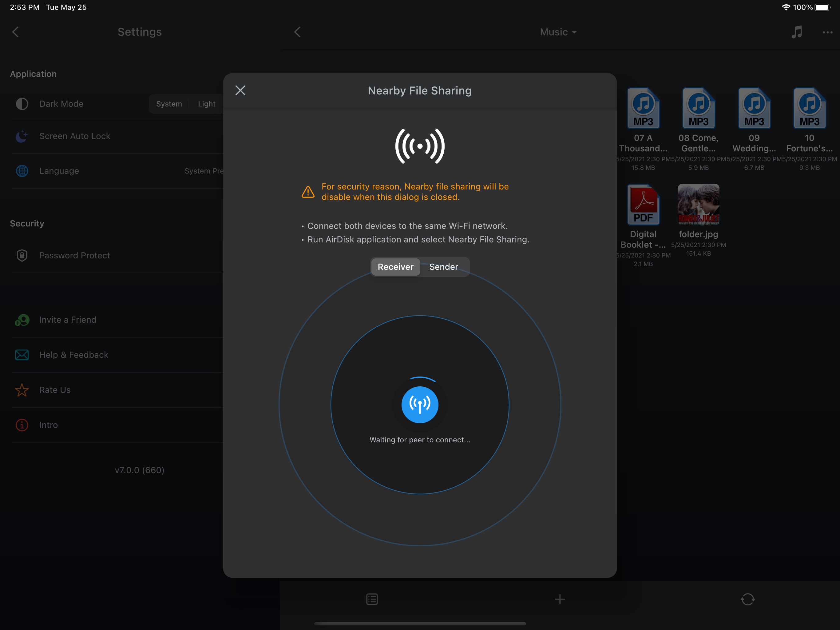Go back from the Settings panel
Screen dimensions: 840x630
(x=16, y=32)
